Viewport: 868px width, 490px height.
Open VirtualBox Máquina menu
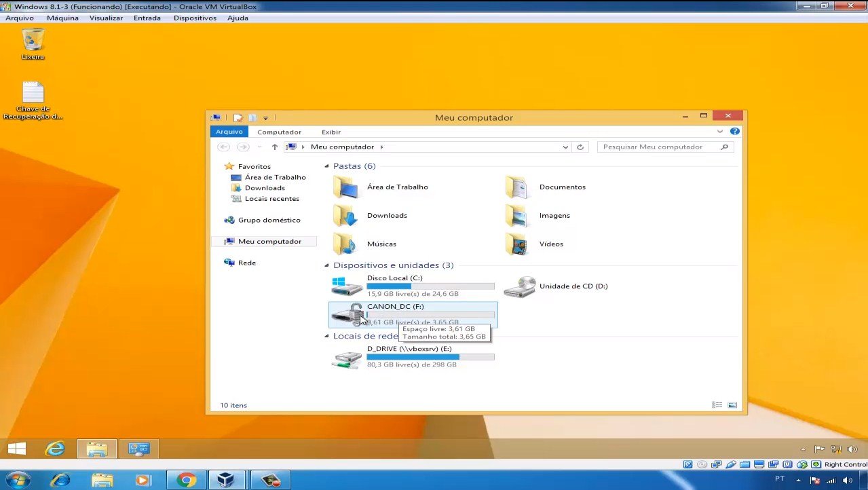coord(62,18)
